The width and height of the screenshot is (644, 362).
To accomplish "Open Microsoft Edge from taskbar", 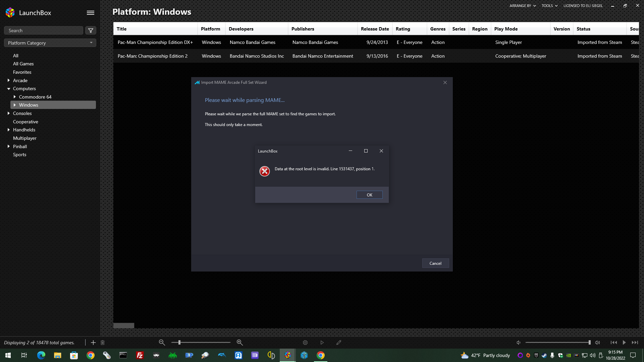I will 41,355.
